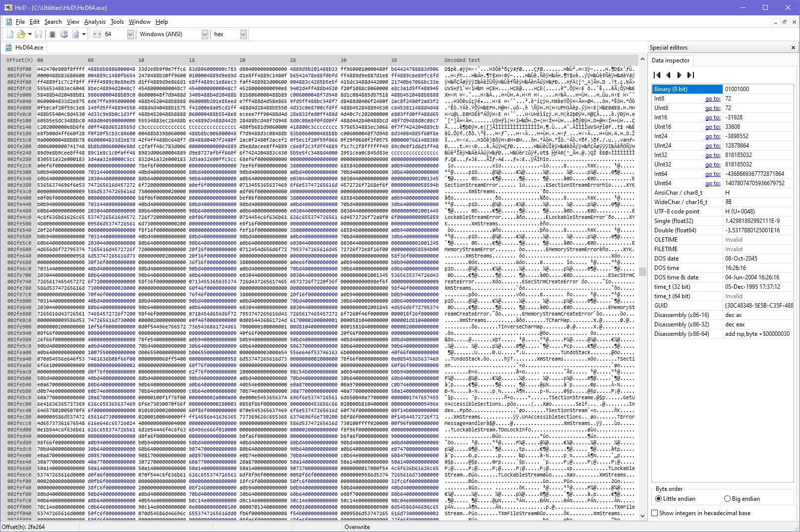800x532 pixels.
Task: Click the Offset(h) column header
Action: coord(19,60)
